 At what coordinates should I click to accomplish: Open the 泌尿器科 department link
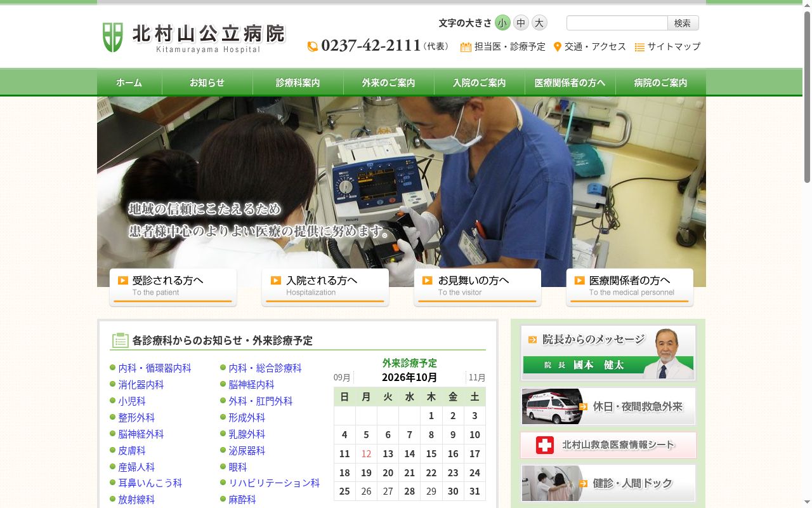coord(247,451)
